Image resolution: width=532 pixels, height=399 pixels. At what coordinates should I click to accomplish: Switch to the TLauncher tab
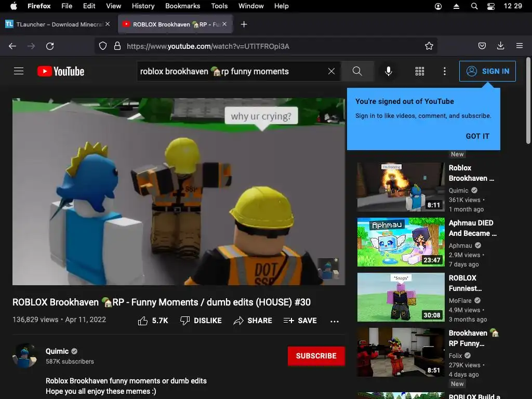pos(57,24)
